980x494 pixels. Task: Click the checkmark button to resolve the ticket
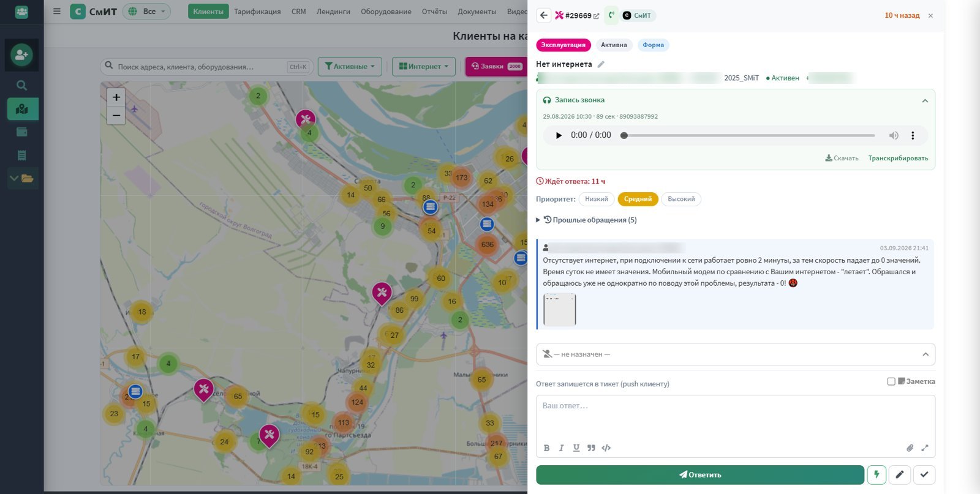tap(924, 475)
